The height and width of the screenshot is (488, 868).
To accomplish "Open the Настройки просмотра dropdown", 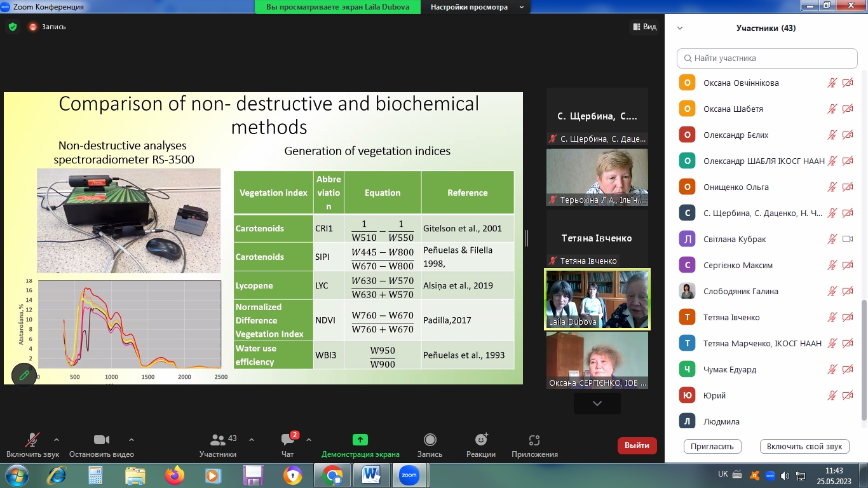I will (477, 7).
